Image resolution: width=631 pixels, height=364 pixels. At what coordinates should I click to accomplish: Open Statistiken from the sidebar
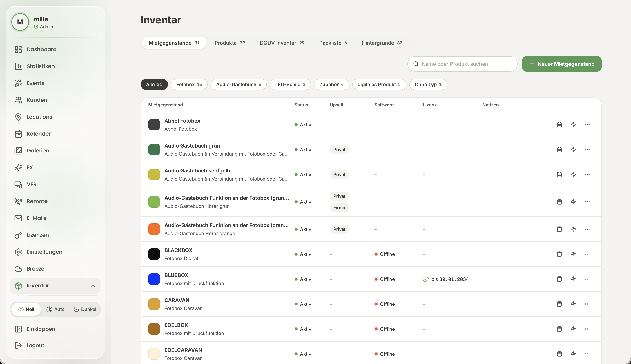41,66
